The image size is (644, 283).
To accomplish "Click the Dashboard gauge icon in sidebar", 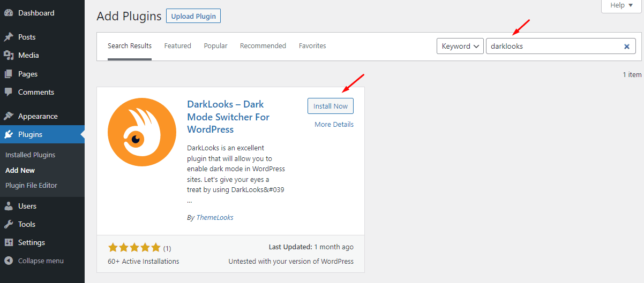I will pos(9,13).
